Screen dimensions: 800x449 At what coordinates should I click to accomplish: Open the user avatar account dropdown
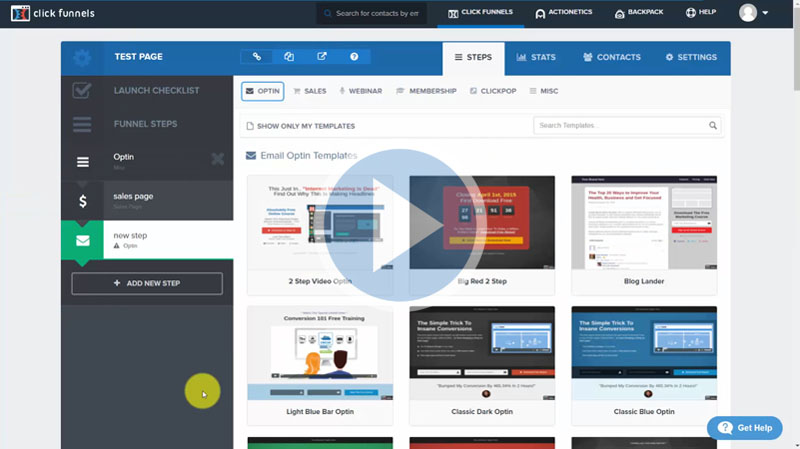754,13
